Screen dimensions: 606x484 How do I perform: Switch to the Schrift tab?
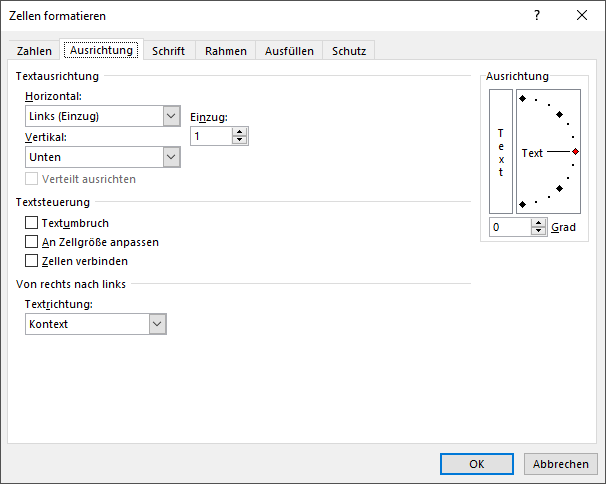pyautogui.click(x=168, y=51)
